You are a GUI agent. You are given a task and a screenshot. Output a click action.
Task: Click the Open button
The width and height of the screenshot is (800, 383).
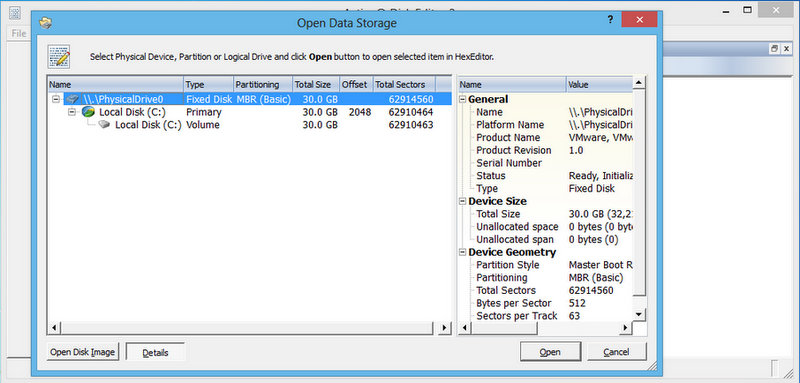click(550, 352)
